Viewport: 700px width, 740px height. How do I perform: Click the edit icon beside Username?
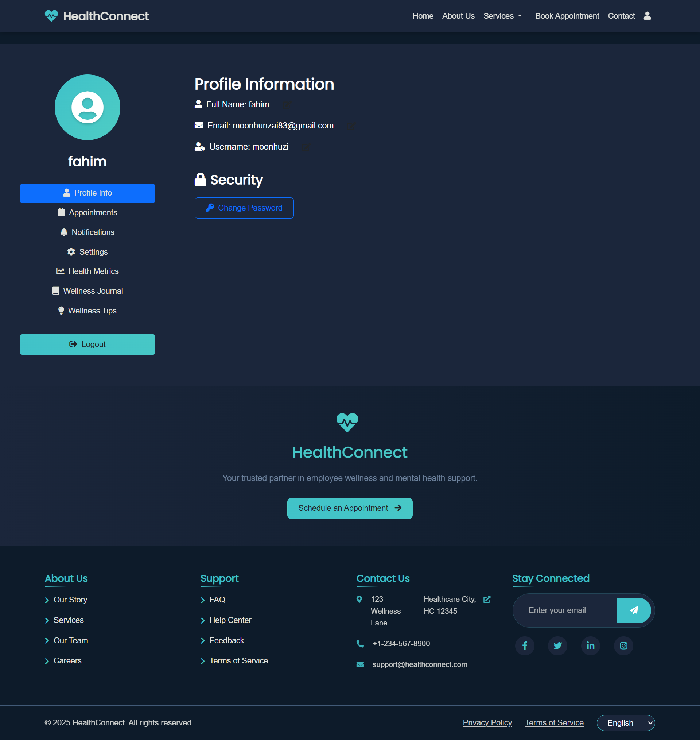pos(306,147)
